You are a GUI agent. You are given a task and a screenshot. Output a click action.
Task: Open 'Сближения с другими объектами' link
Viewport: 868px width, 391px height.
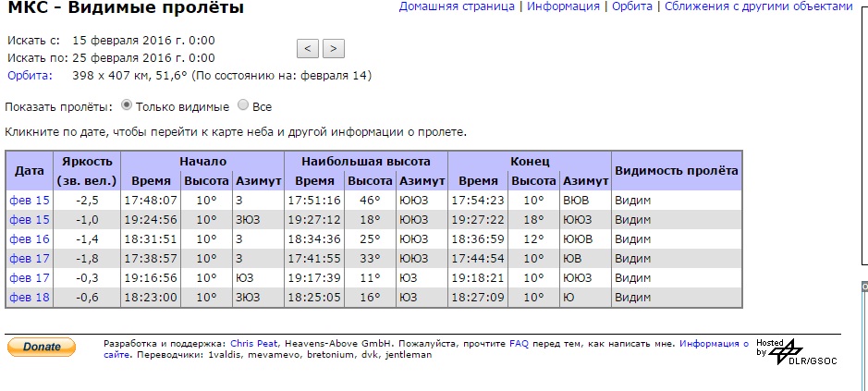[758, 6]
